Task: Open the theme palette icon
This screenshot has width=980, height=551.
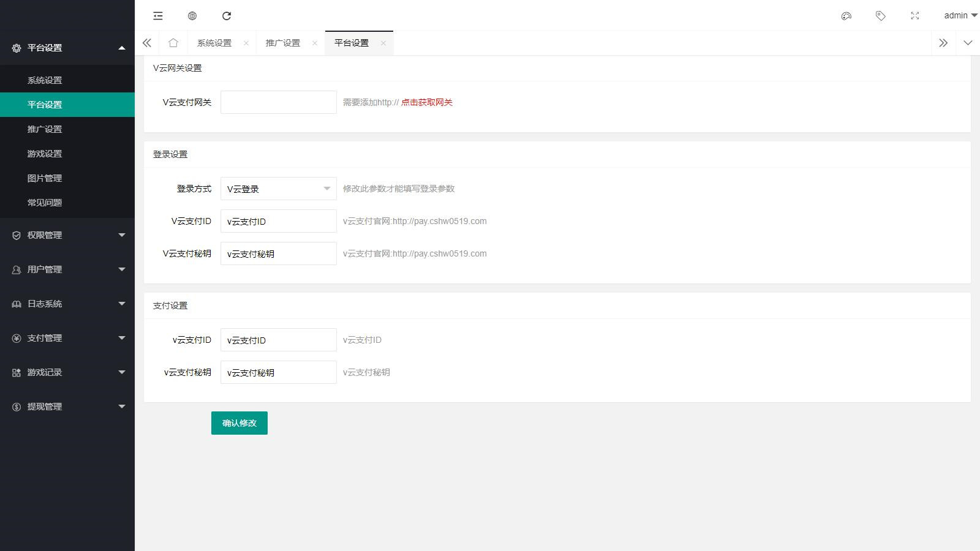Action: (846, 16)
